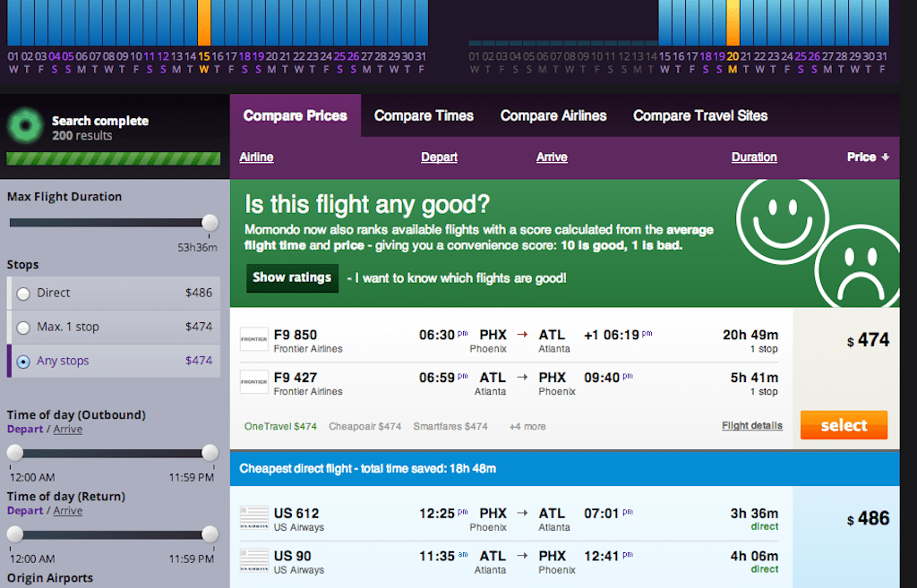This screenshot has width=917, height=588.
Task: Click the US Airways logo on US 90 row
Action: (254, 560)
